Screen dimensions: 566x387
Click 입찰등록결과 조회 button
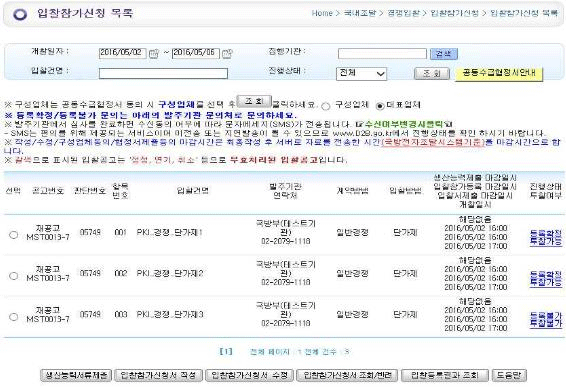(x=445, y=375)
